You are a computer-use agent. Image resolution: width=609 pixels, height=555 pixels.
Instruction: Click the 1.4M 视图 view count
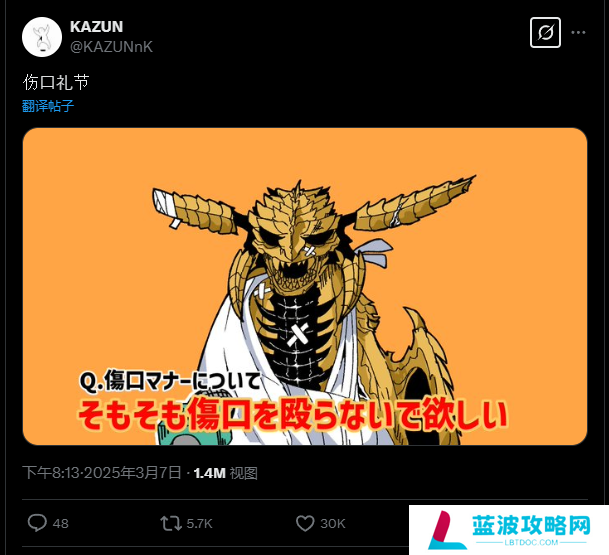pyautogui.click(x=226, y=473)
